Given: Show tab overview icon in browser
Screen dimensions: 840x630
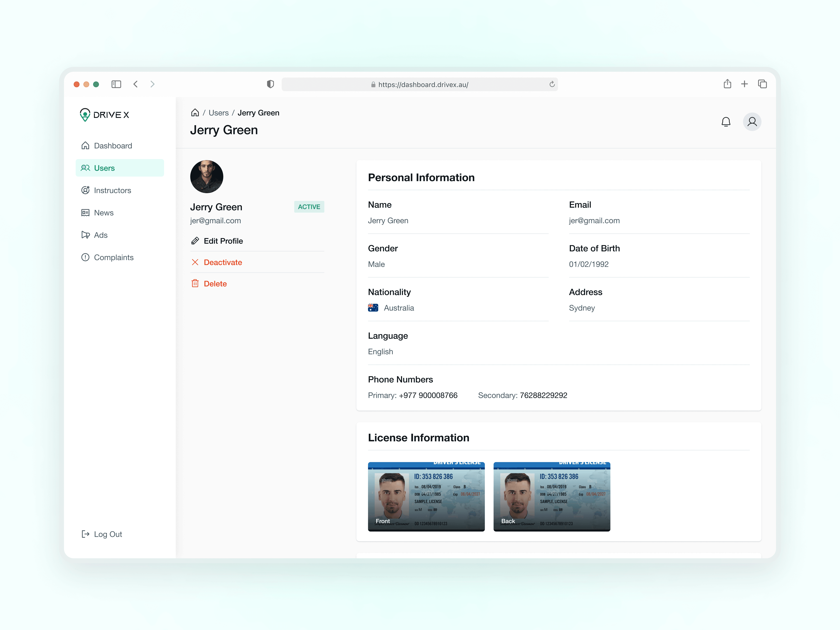Looking at the screenshot, I should pos(762,84).
